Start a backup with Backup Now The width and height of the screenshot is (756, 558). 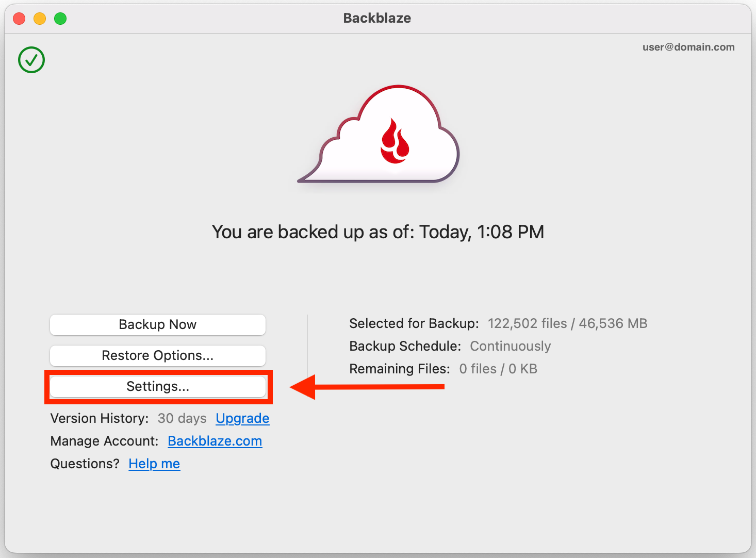click(158, 325)
